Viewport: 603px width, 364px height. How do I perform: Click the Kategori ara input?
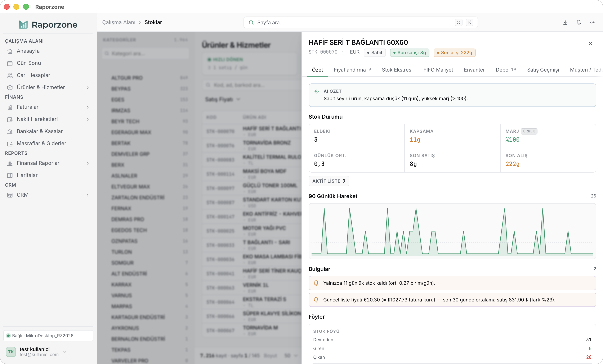145,53
